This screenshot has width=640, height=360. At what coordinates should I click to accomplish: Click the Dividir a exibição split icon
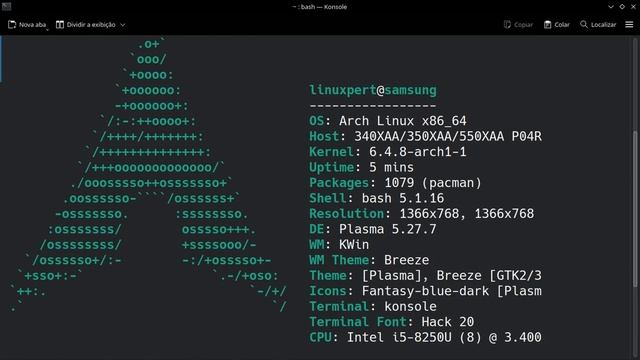[60, 24]
